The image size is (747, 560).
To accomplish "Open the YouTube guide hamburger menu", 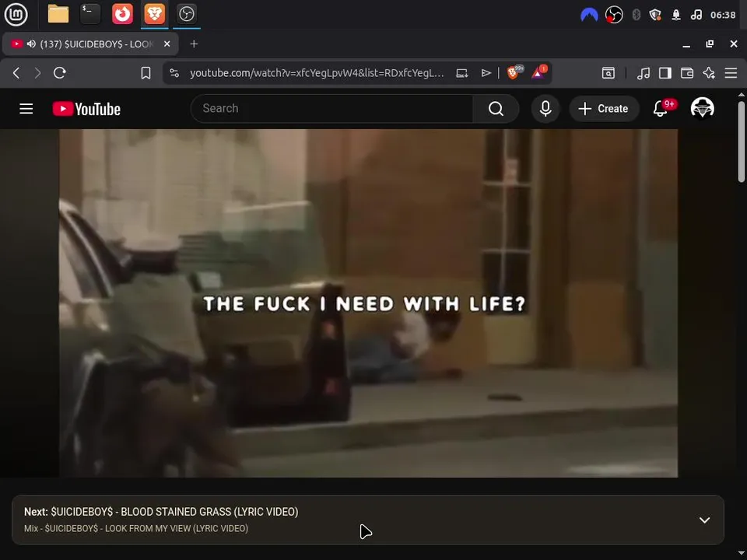I will [x=26, y=109].
